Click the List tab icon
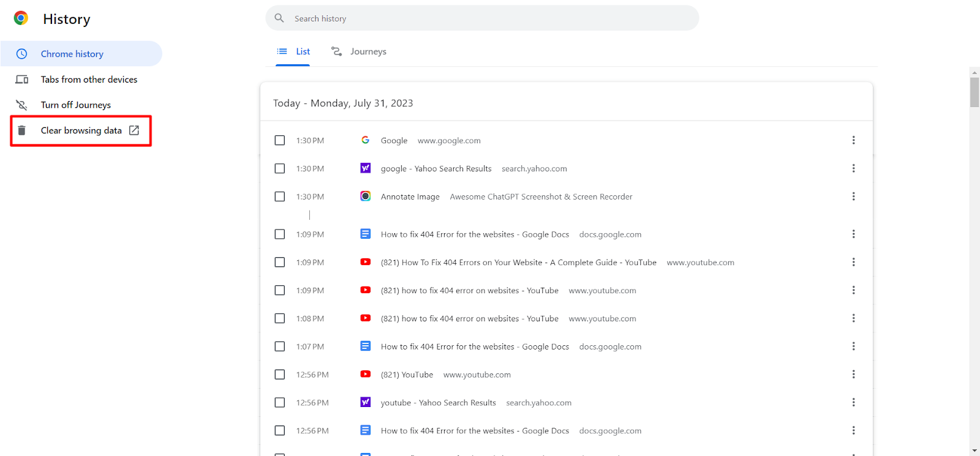This screenshot has height=456, width=980. tap(282, 51)
